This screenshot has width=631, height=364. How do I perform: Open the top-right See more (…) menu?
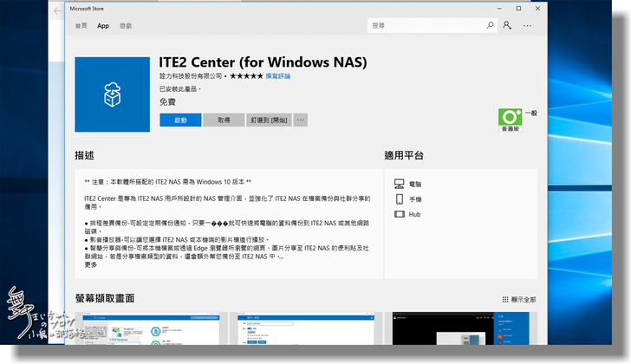point(527,26)
